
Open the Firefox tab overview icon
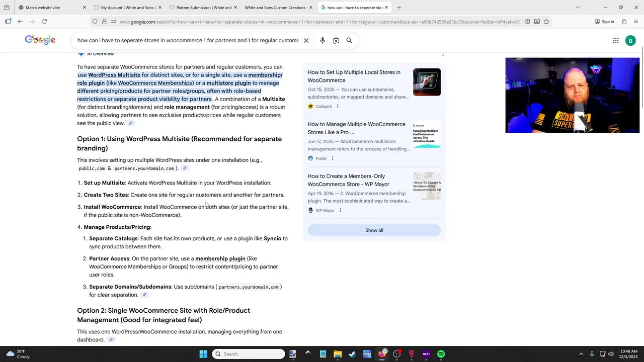[7, 8]
